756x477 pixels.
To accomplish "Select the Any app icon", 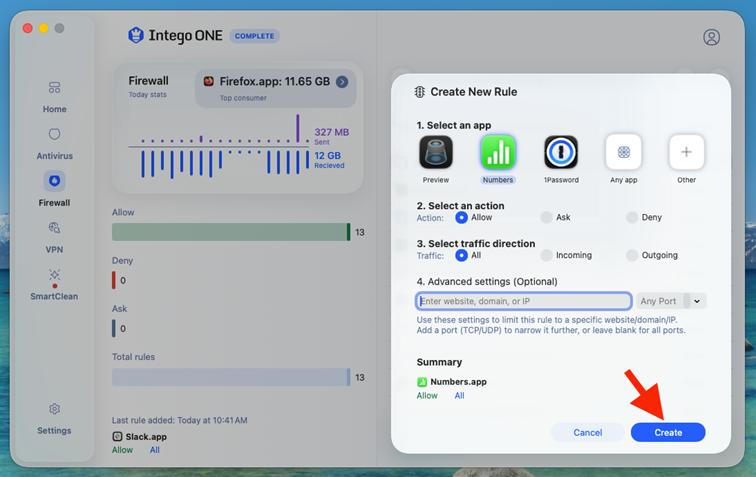I will pyautogui.click(x=623, y=152).
